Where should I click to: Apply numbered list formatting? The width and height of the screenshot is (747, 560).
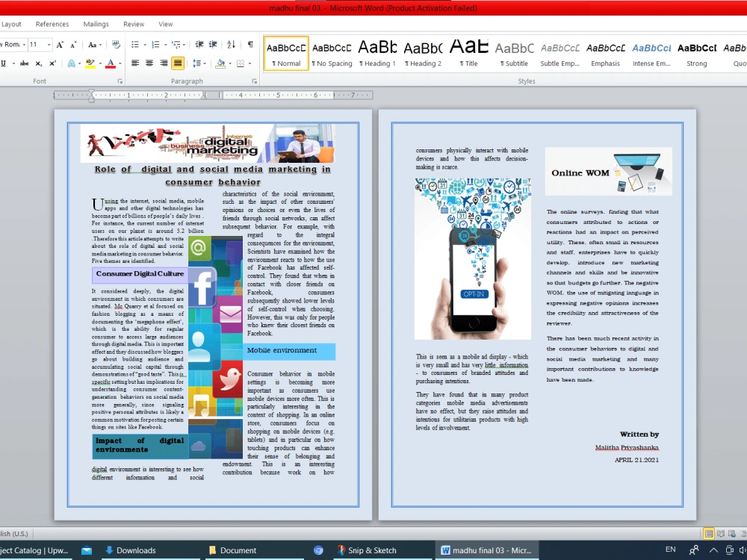(x=155, y=45)
